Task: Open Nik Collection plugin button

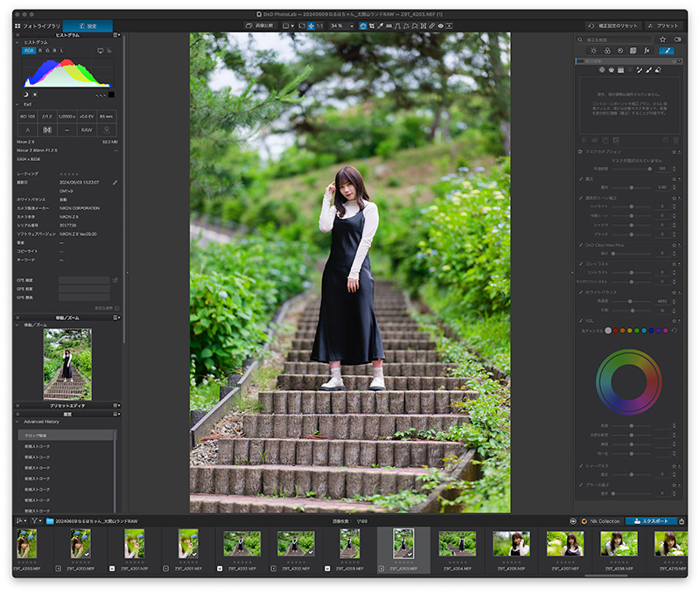Action: pos(600,521)
